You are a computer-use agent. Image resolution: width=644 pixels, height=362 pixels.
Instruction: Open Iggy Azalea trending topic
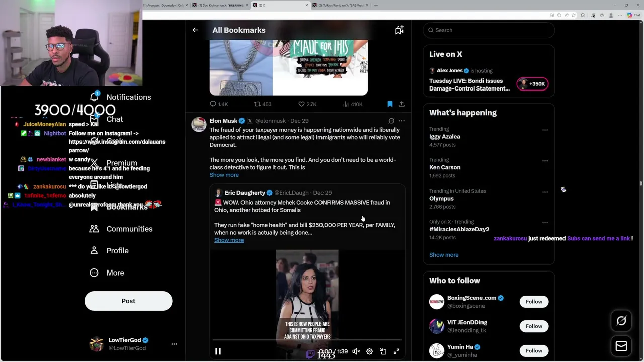(x=444, y=137)
